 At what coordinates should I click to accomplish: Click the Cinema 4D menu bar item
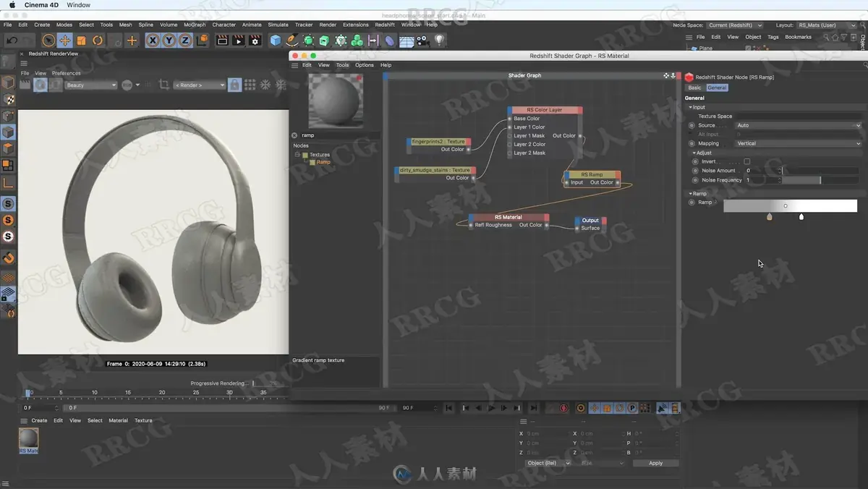coord(41,5)
